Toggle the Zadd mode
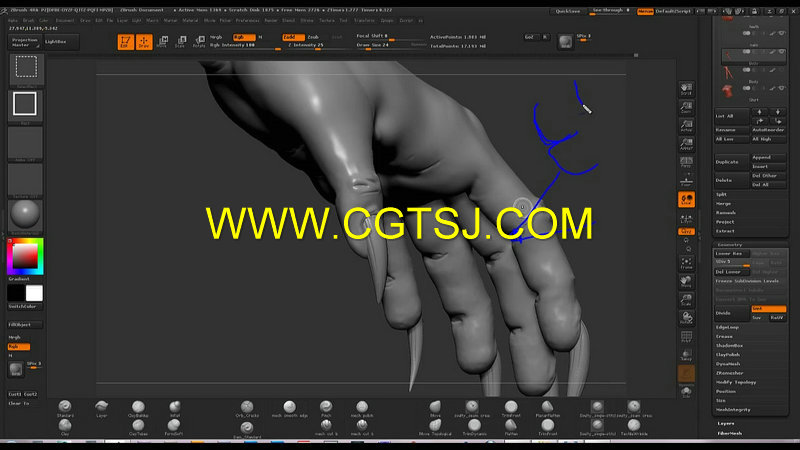The height and width of the screenshot is (450, 800). click(x=293, y=37)
